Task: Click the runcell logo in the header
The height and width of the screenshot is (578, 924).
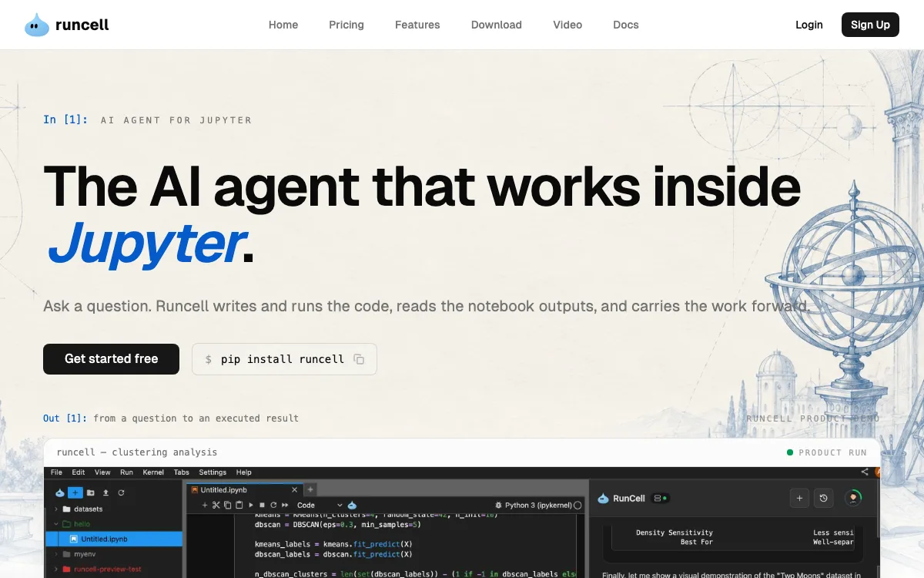Action: coord(67,25)
